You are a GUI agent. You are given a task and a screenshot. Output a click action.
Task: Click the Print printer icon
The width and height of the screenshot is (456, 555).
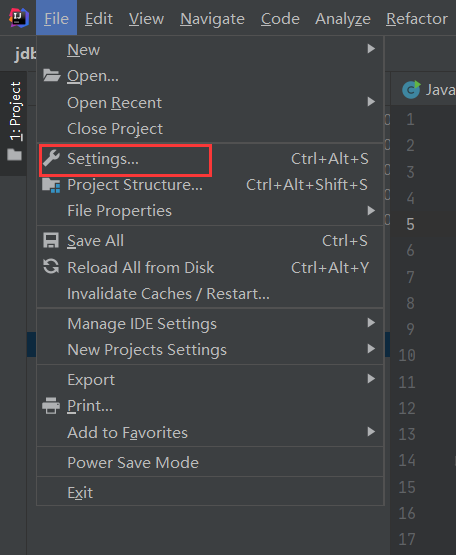pos(51,406)
